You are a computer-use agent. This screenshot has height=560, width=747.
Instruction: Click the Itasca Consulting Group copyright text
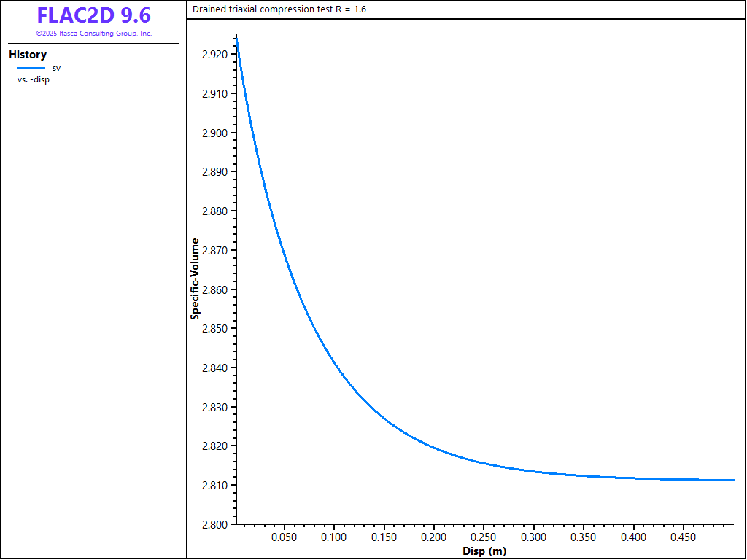(93, 34)
